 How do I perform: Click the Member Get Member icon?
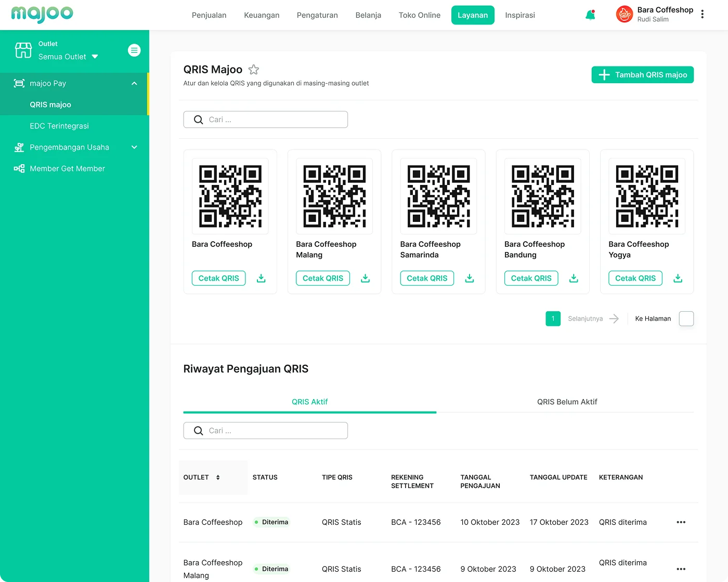tap(19, 168)
